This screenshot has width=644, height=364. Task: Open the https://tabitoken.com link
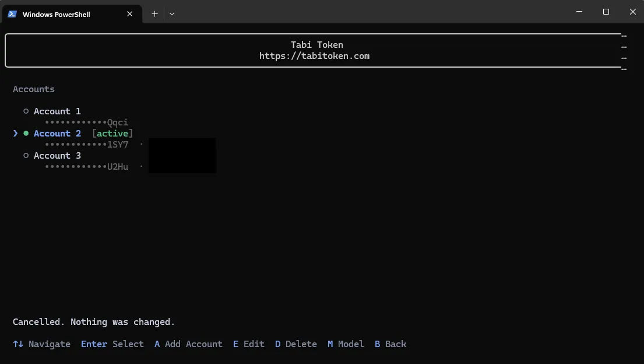point(314,56)
